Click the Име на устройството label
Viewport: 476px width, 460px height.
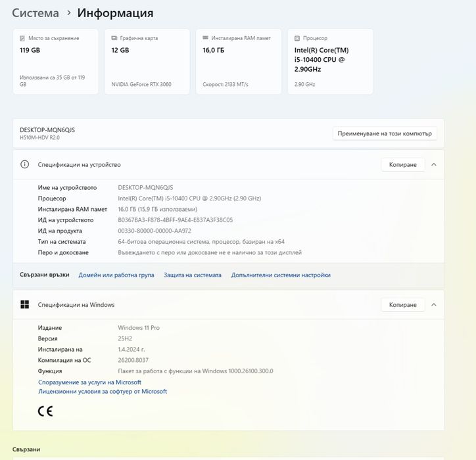[x=68, y=187]
